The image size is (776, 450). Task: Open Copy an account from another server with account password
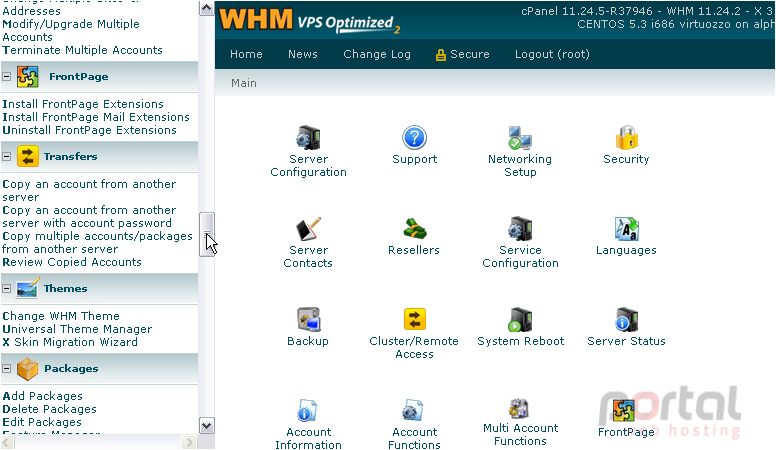(89, 216)
